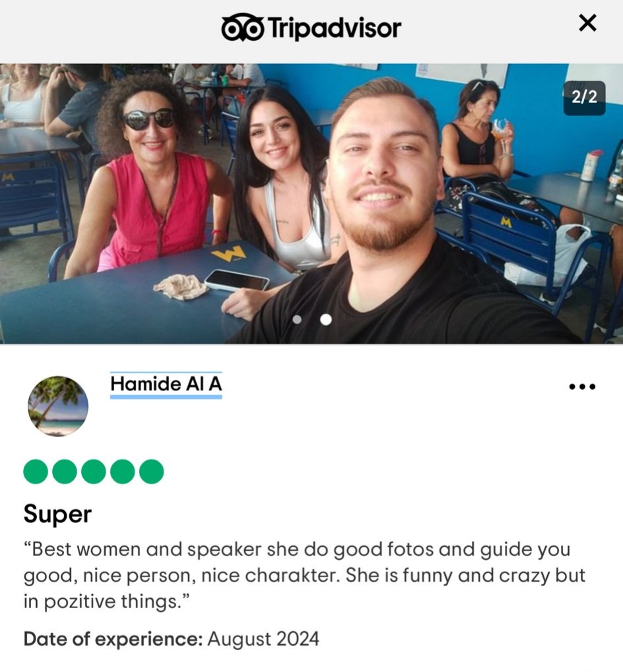Open the three-dot more options menu
Viewport: 623px width, 672px height.
(582, 386)
